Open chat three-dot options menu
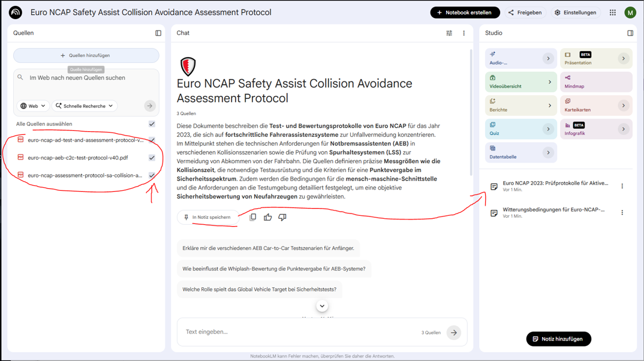Viewport: 644px width, 361px height. [464, 33]
